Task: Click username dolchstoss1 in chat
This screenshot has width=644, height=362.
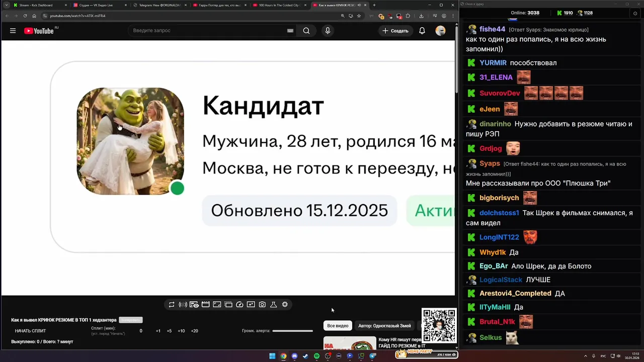Action: point(499,213)
